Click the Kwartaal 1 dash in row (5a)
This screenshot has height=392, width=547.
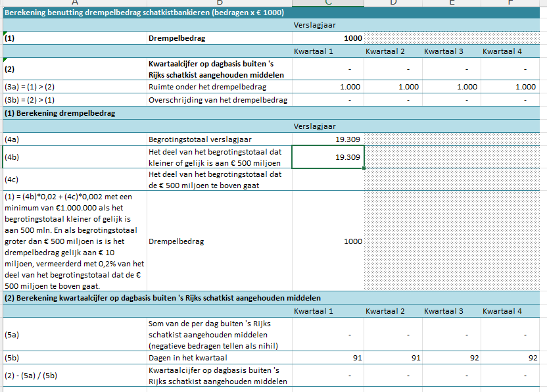[x=328, y=334]
